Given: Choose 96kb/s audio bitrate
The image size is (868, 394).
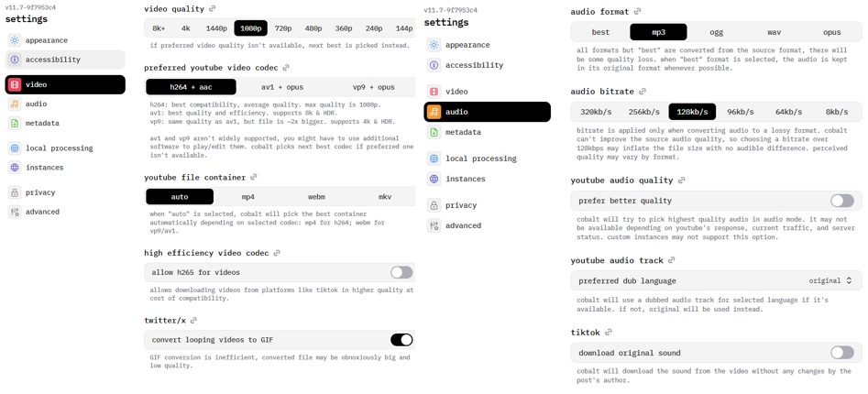Looking at the screenshot, I should click(740, 112).
